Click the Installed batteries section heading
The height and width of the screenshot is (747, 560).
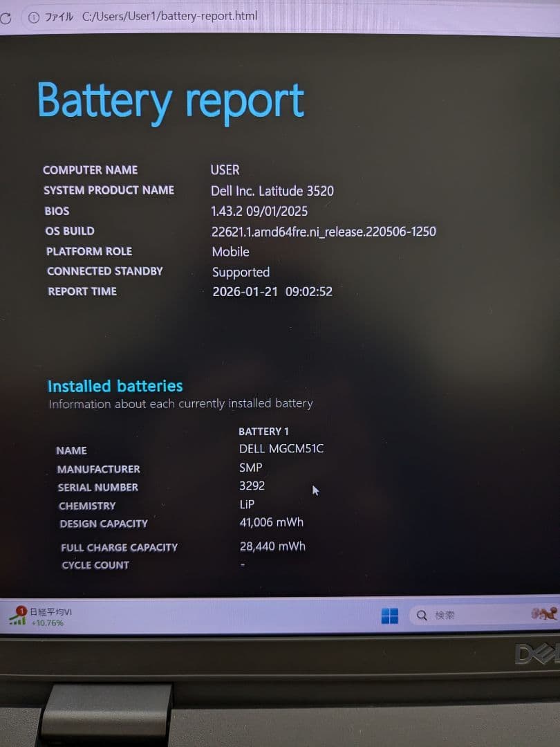[116, 386]
